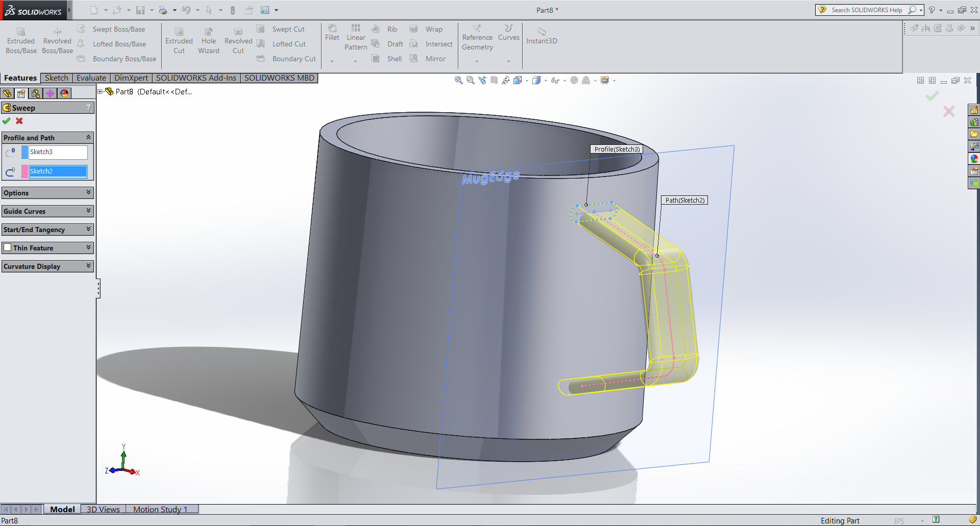
Task: Open SOLIDWORKS Resources home task pane
Action: (x=974, y=110)
